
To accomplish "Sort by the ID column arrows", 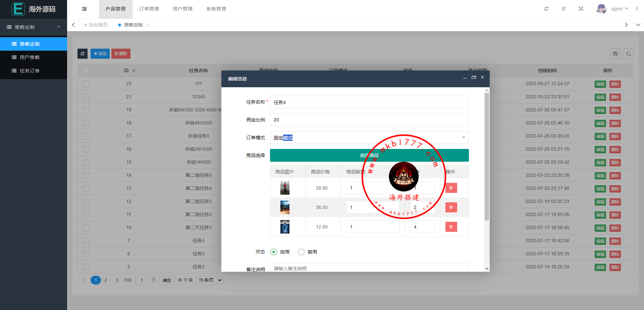I will pyautogui.click(x=134, y=71).
